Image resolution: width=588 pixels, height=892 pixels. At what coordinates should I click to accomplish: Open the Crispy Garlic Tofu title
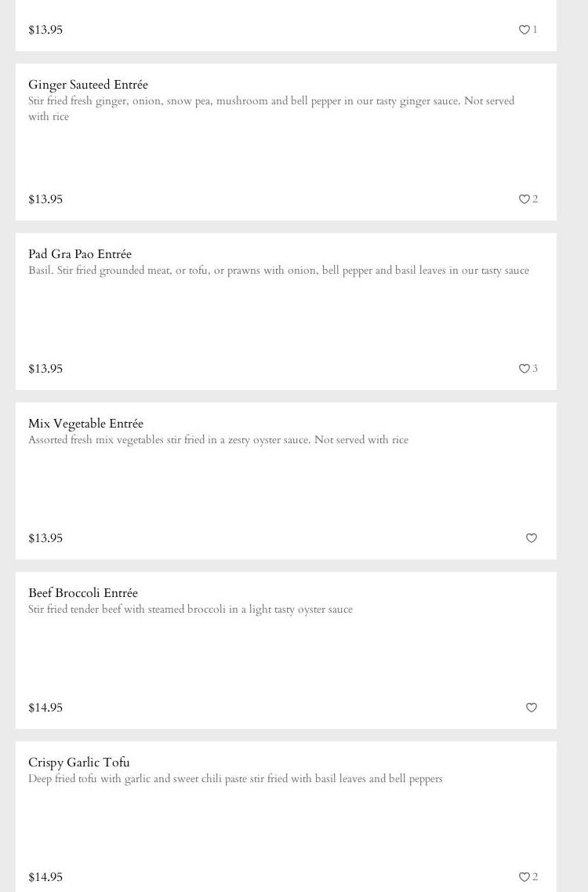79,763
